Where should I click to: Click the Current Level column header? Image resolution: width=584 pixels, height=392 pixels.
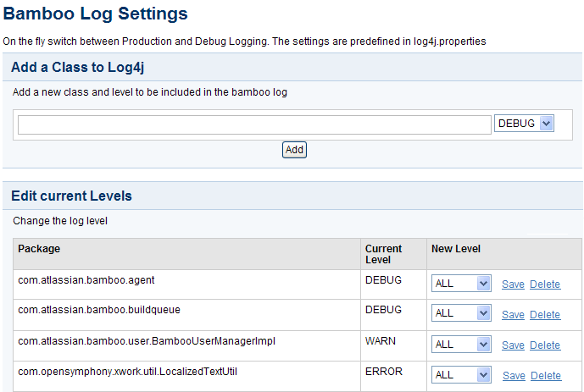pyautogui.click(x=383, y=254)
